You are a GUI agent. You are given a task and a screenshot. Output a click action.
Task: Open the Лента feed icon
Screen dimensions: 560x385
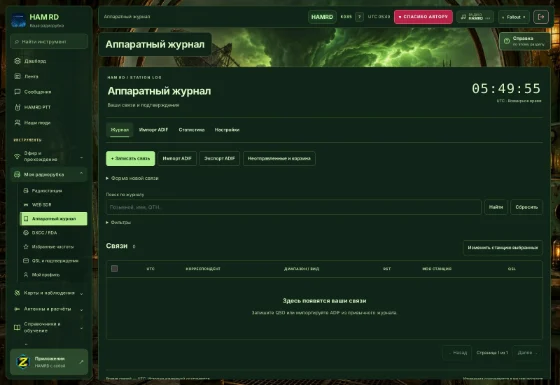[17, 76]
